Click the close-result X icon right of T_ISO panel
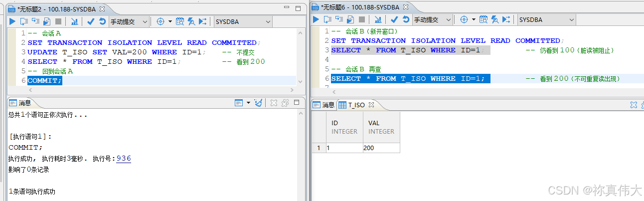Image resolution: width=644 pixels, height=201 pixels. pyautogui.click(x=634, y=105)
